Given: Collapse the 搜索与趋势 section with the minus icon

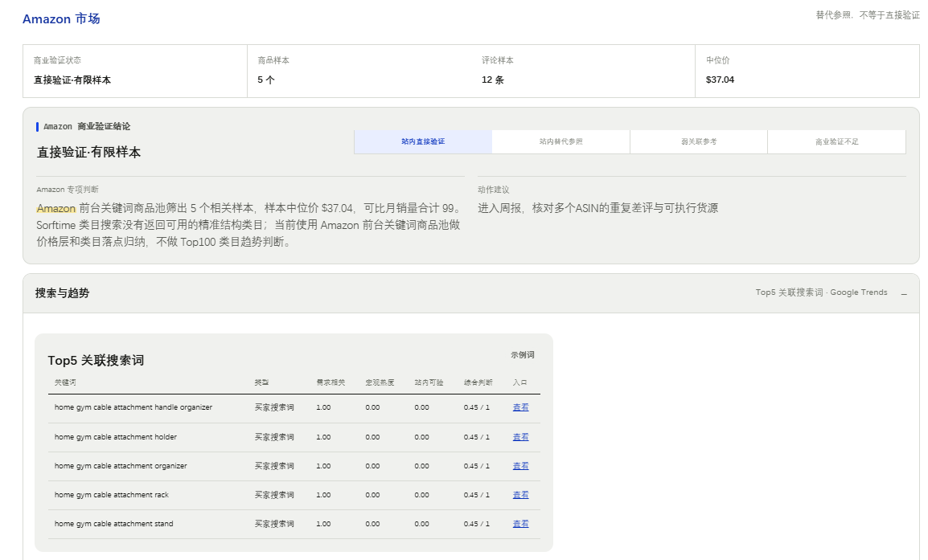Looking at the screenshot, I should coord(904,293).
